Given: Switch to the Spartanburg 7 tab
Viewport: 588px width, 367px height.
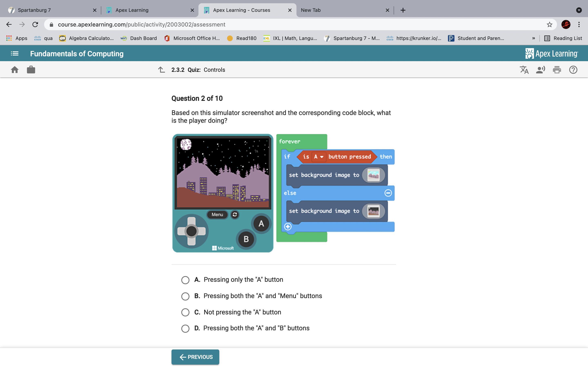Looking at the screenshot, I should 49,10.
